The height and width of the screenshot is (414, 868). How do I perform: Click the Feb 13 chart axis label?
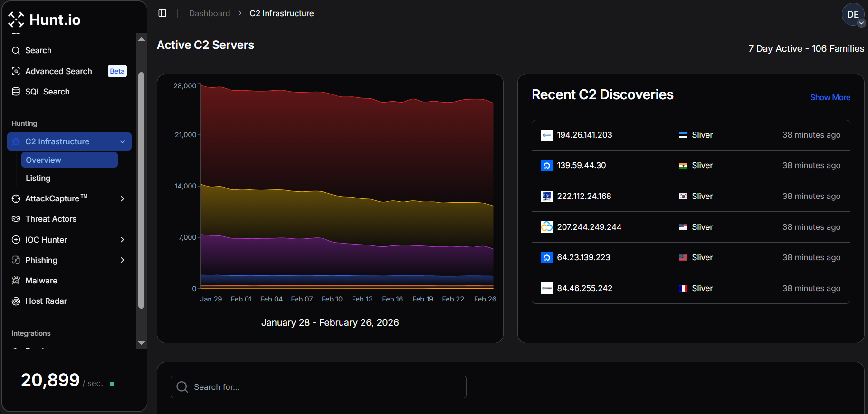point(362,299)
